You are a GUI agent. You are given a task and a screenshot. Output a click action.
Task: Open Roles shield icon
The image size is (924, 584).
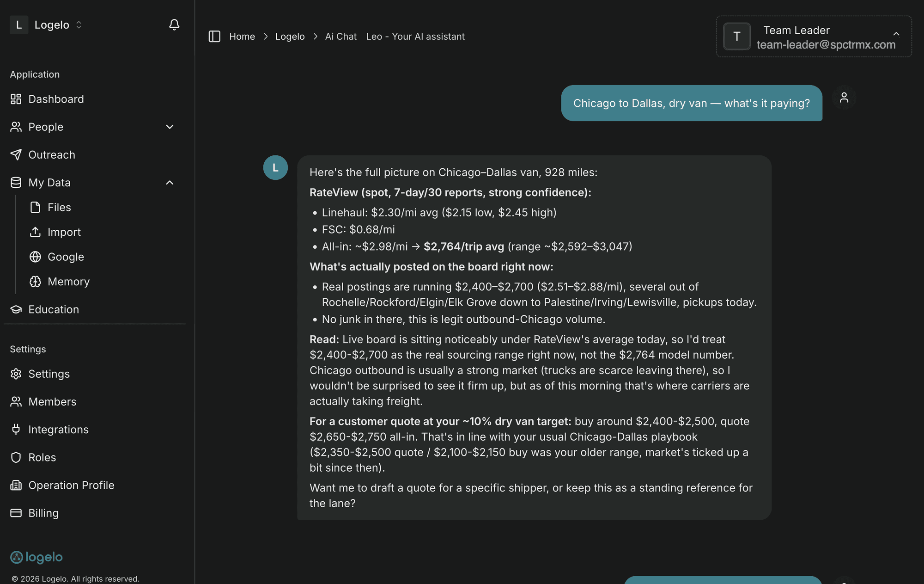[x=16, y=457]
